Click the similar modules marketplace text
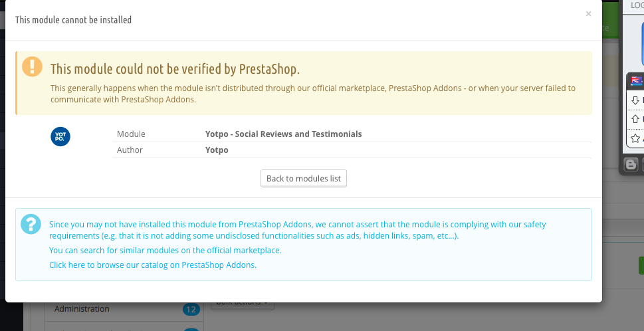This screenshot has width=644, height=331. [x=165, y=250]
